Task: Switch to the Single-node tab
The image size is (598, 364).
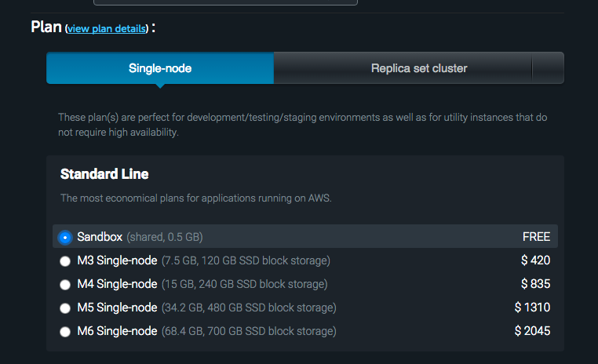Action: (x=160, y=68)
